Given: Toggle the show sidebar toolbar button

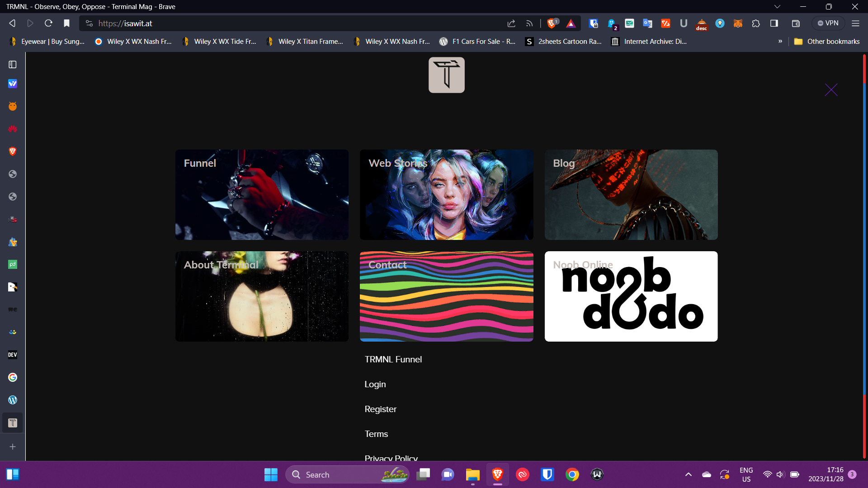Looking at the screenshot, I should [x=774, y=23].
